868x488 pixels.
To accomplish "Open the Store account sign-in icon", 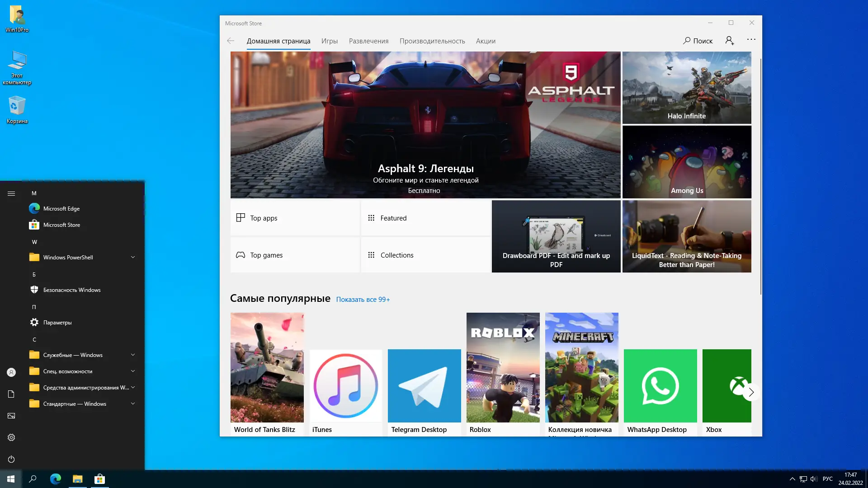I will tap(729, 41).
